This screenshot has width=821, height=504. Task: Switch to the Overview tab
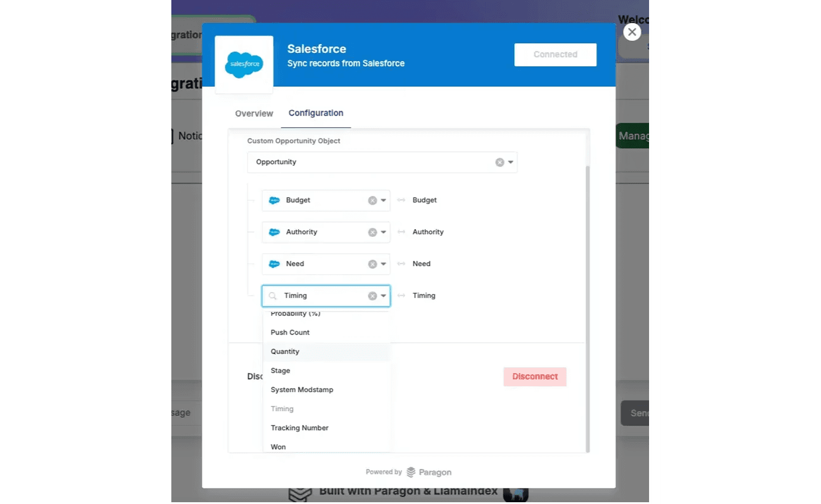point(254,114)
